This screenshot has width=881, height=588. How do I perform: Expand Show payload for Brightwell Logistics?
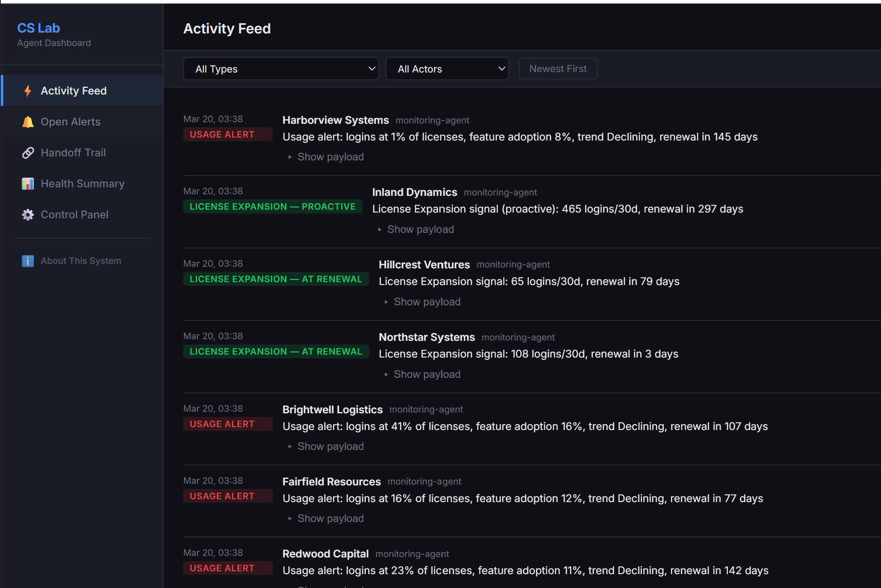coord(326,446)
